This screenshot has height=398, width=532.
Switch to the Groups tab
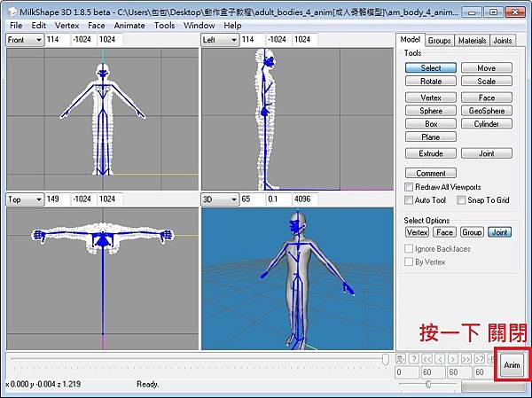440,41
